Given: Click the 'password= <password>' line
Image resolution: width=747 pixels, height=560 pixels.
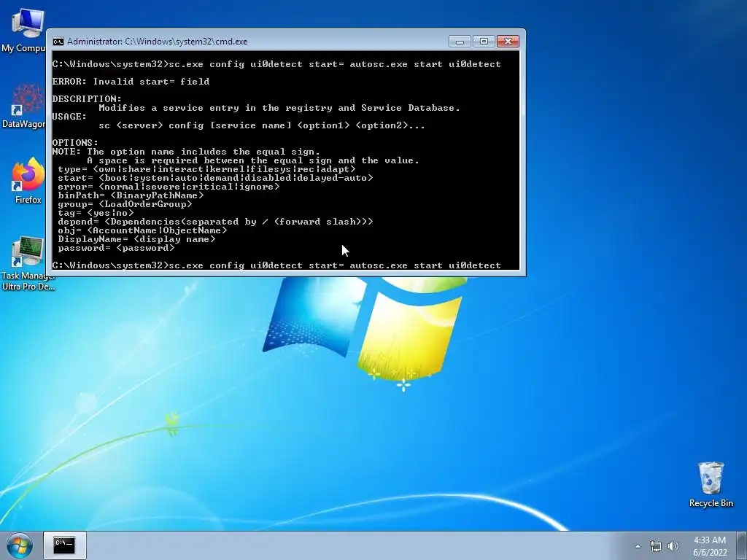Looking at the screenshot, I should (116, 248).
